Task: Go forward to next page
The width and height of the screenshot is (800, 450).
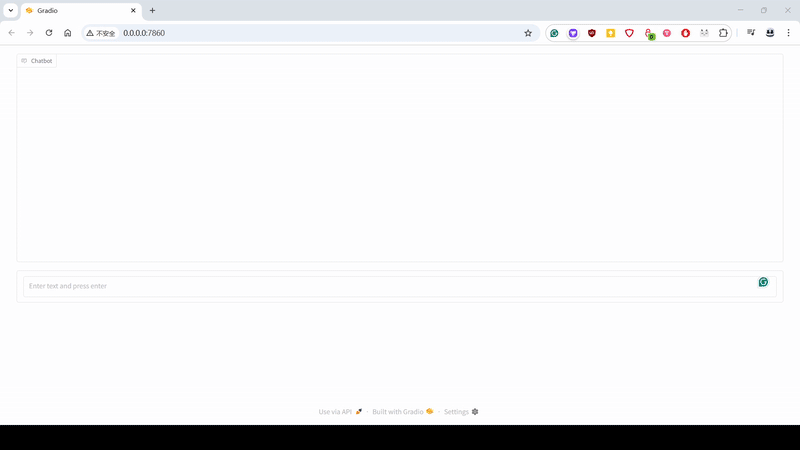Action: [x=30, y=33]
